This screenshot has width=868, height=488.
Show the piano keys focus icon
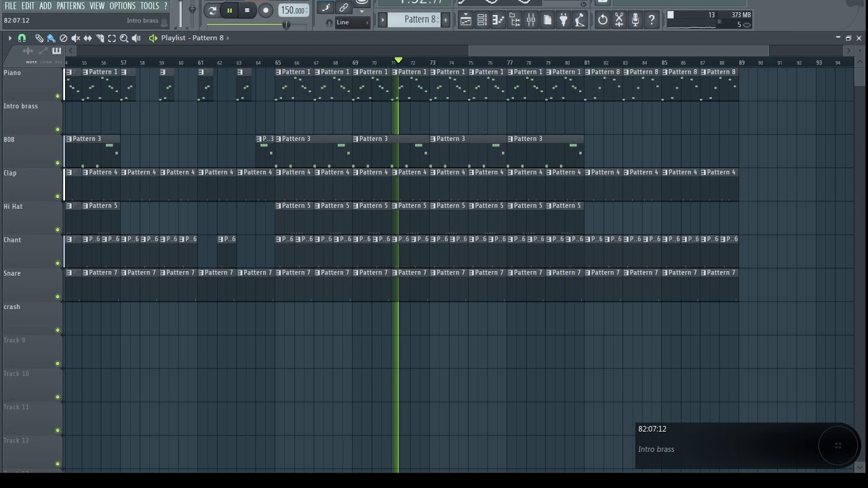56,51
